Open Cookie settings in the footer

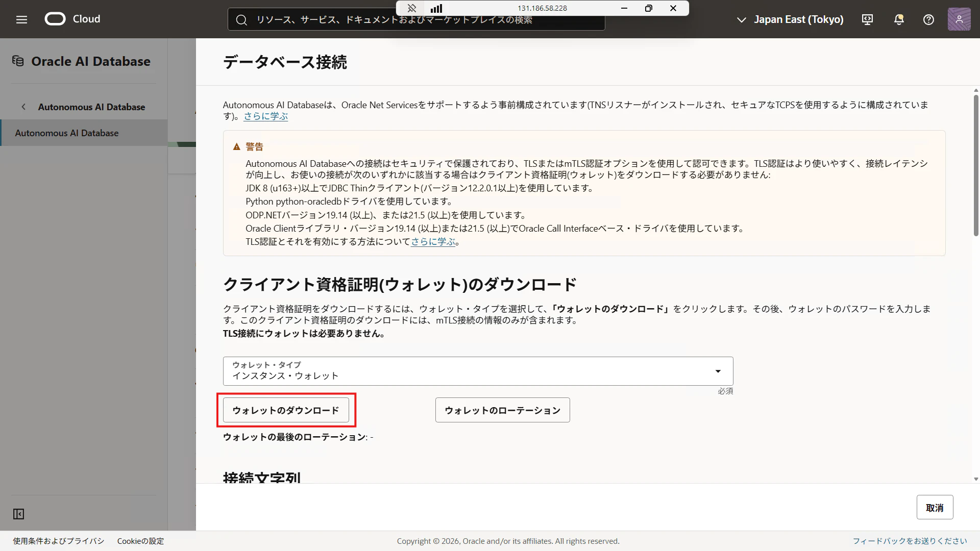(x=140, y=541)
